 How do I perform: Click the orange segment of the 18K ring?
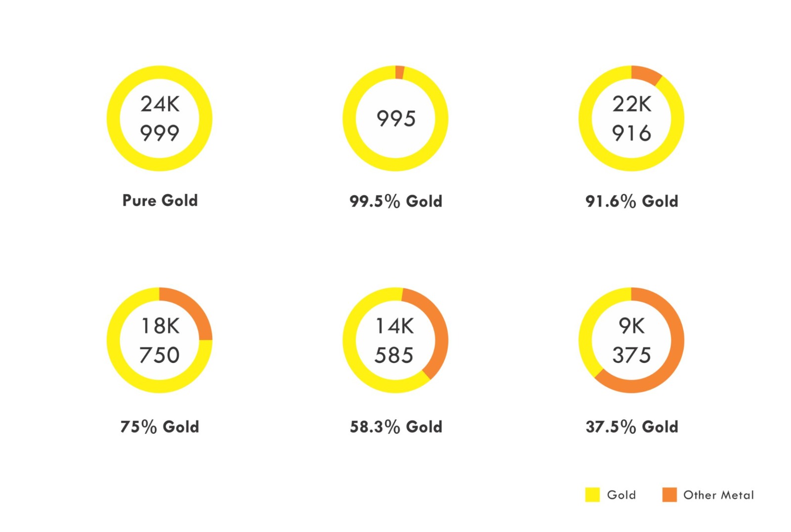coord(192,308)
